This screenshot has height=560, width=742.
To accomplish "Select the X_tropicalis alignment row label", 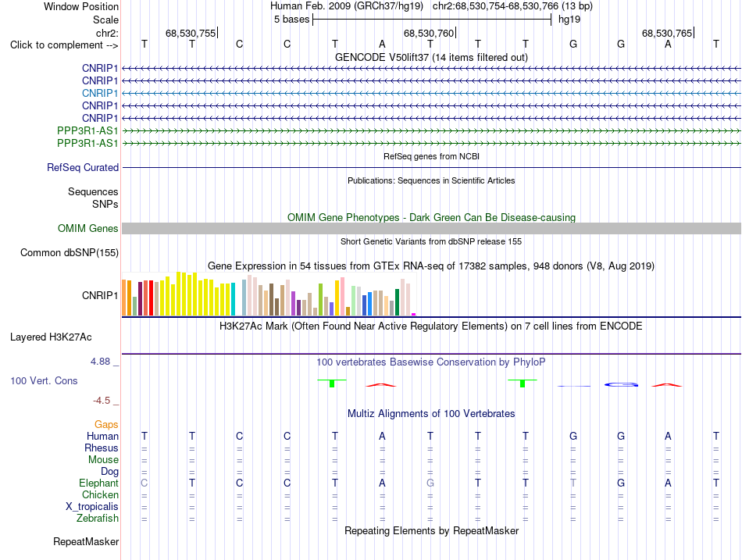I will (x=92, y=507).
